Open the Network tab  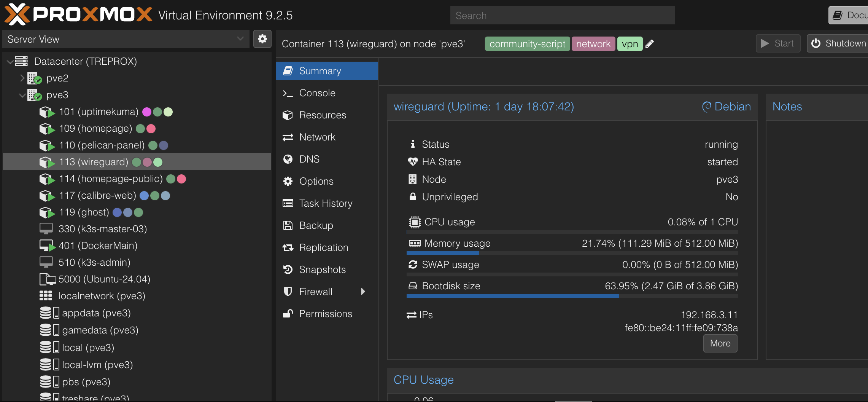[327, 137]
